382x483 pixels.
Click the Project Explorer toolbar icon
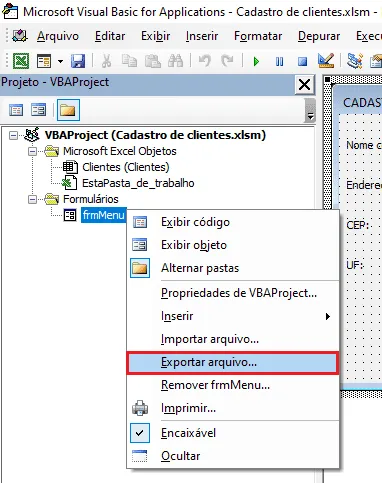pos(354,61)
